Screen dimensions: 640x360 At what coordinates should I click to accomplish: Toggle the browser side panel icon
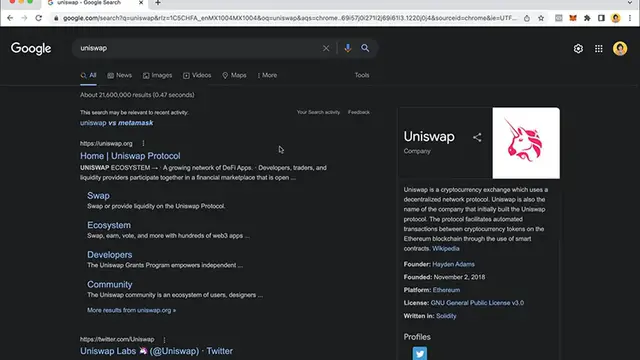601,18
